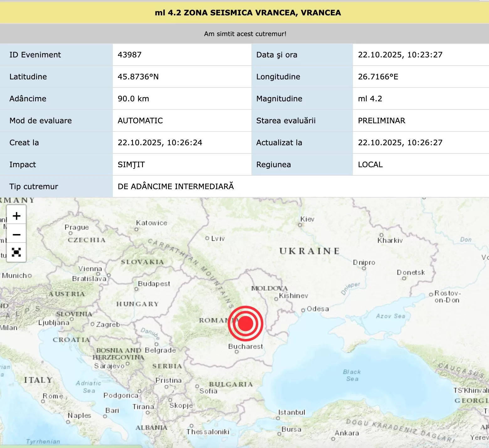
Task: Click the ml 4.2 Zona Seismica Vrancea title
Action: tap(248, 13)
